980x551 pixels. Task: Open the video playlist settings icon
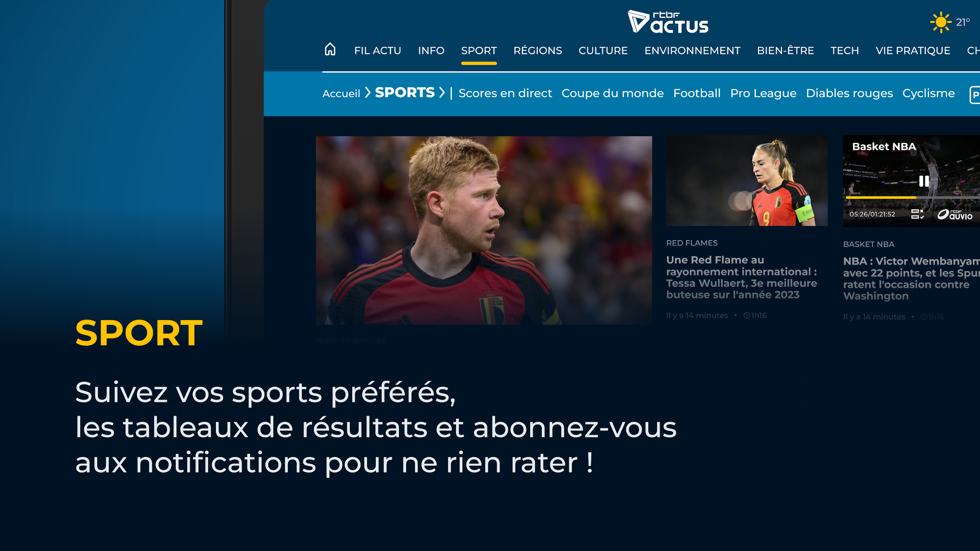click(x=917, y=214)
